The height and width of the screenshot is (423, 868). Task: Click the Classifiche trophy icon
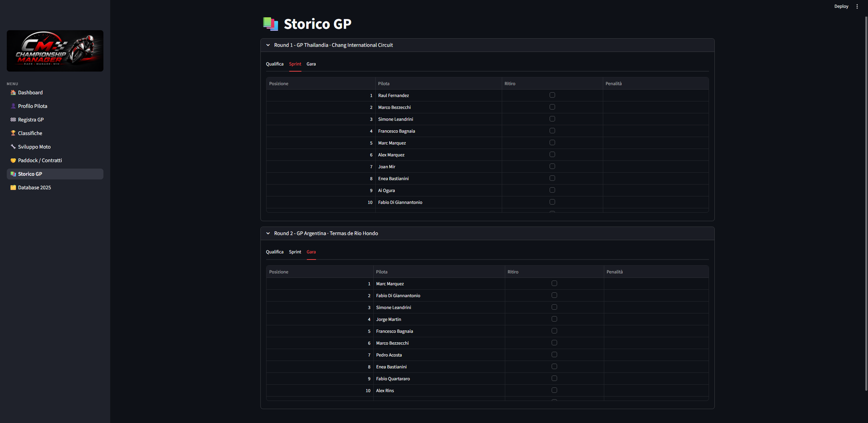pos(13,133)
